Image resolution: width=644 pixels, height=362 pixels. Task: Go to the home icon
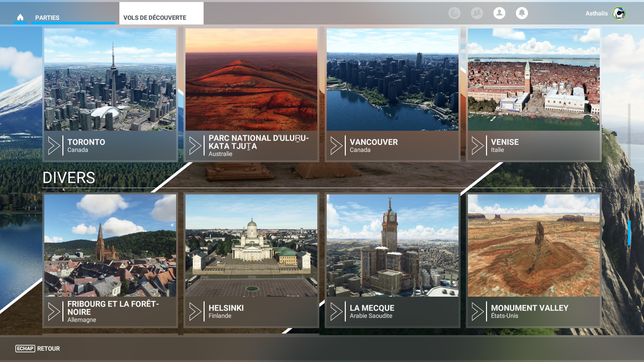(20, 17)
